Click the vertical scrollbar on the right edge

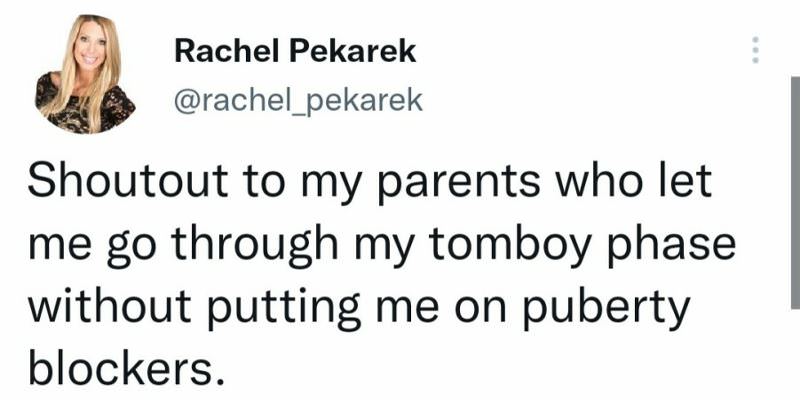(794, 200)
